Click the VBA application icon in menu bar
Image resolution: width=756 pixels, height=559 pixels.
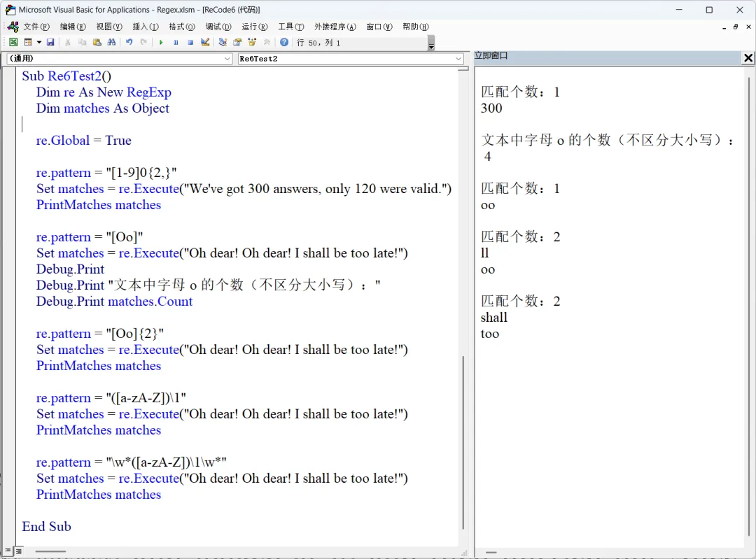click(x=13, y=27)
